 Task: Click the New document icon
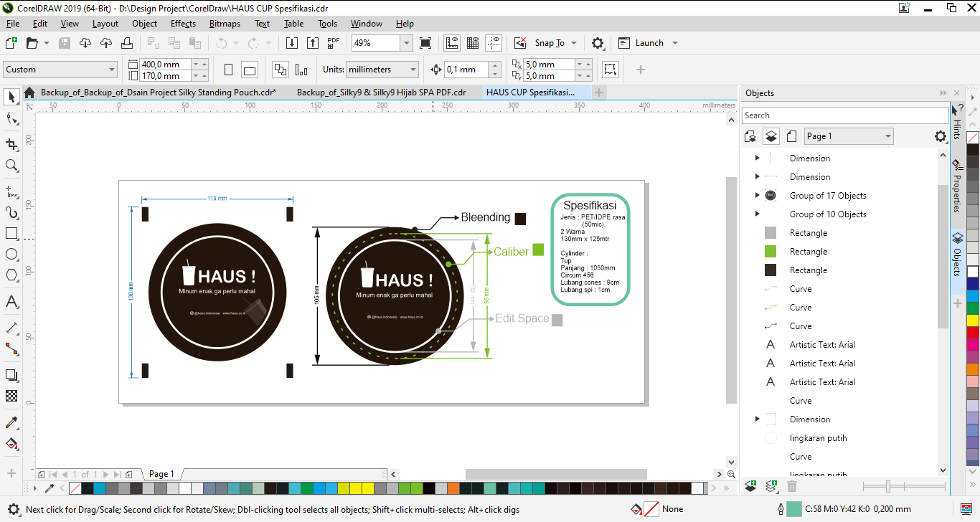[11, 43]
